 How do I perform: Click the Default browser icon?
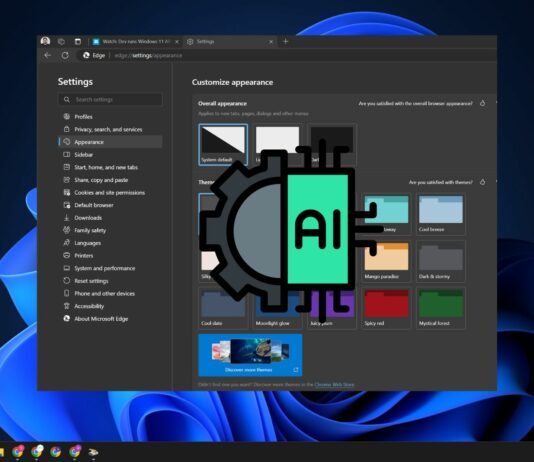click(x=67, y=205)
